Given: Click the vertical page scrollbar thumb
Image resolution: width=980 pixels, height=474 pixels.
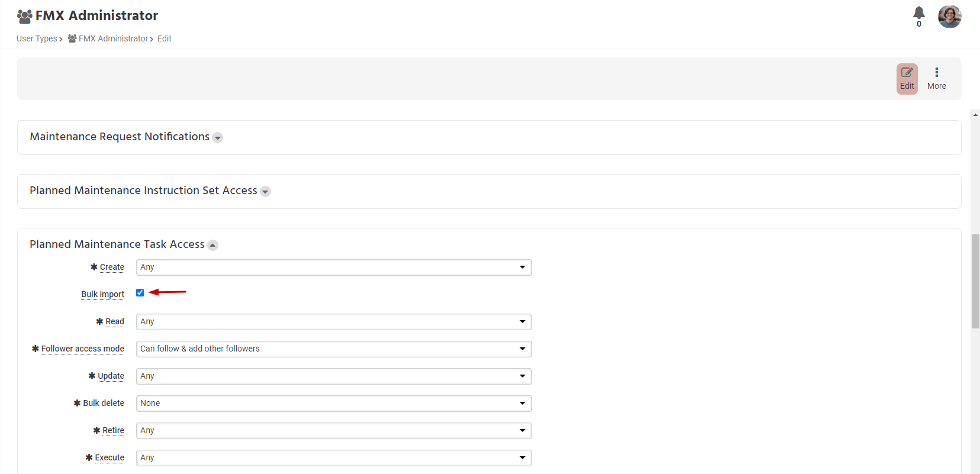Looking at the screenshot, I should coord(975,281).
